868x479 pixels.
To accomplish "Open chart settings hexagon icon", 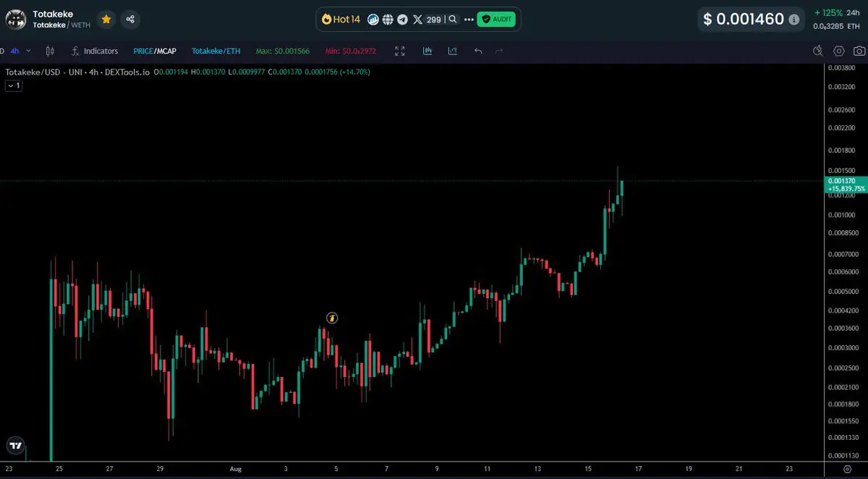I will 839,51.
